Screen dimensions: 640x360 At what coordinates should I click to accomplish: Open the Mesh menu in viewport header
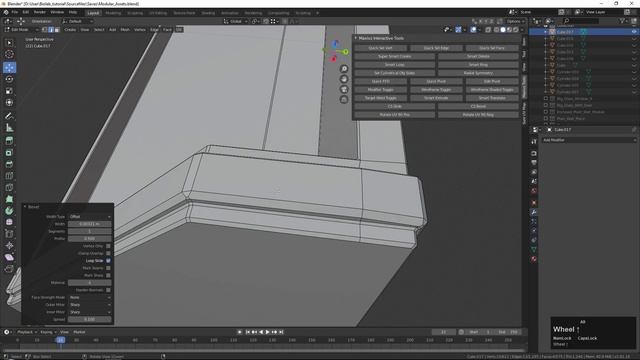click(125, 30)
